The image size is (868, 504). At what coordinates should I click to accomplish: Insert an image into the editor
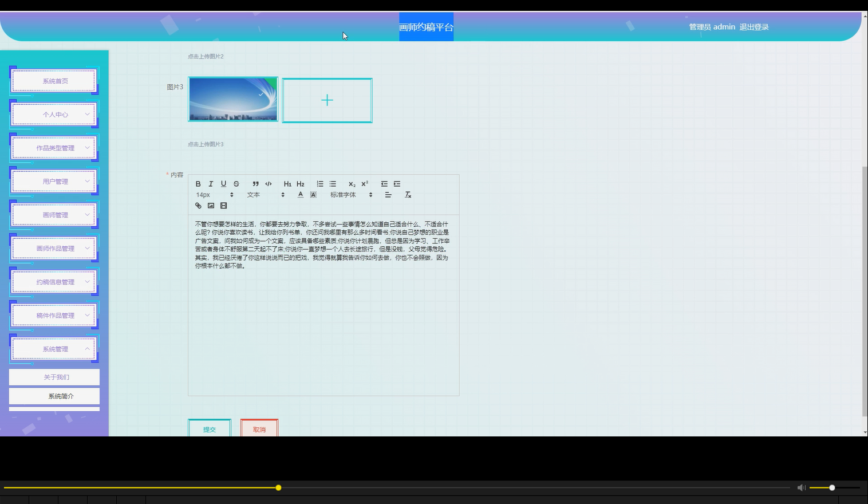click(211, 206)
